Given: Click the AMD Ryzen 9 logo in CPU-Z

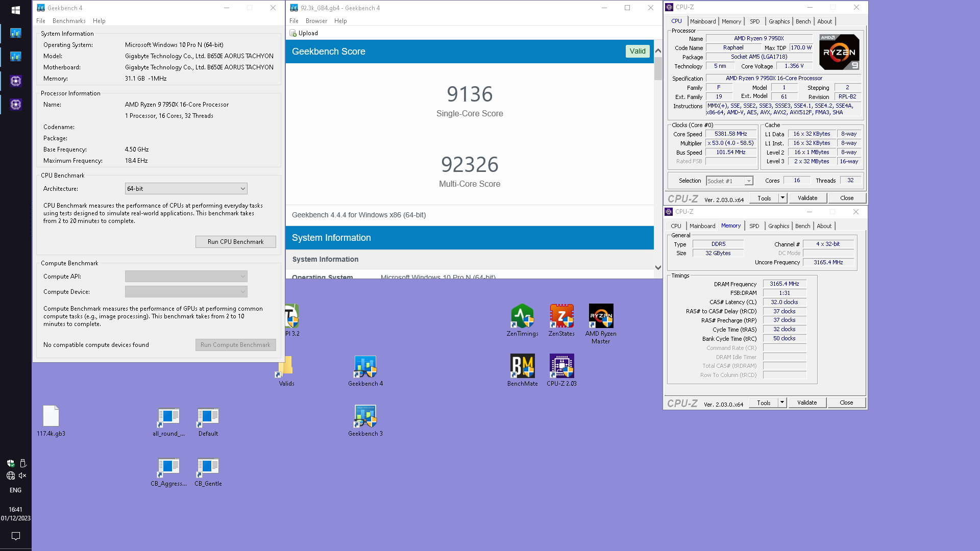Looking at the screenshot, I should 839,52.
